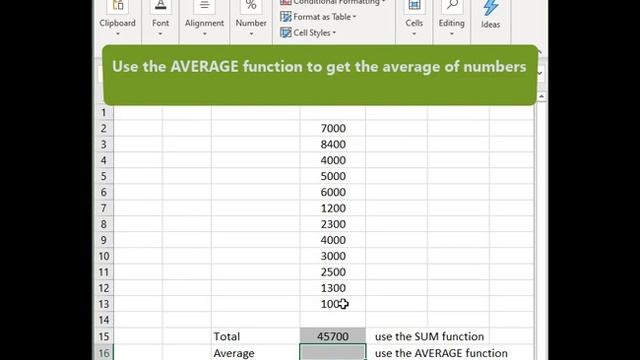The width and height of the screenshot is (640, 360).
Task: Select the cell containing 2300
Action: pos(333,224)
